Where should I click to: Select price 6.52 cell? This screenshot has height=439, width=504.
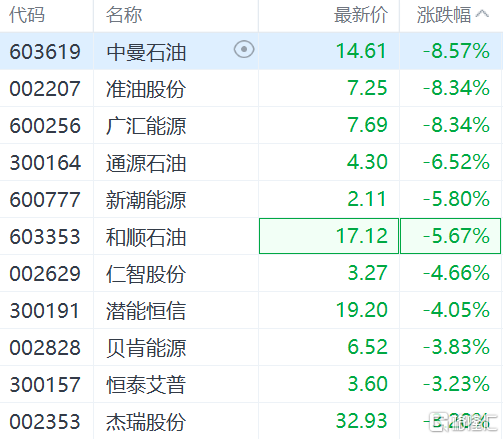pos(367,347)
